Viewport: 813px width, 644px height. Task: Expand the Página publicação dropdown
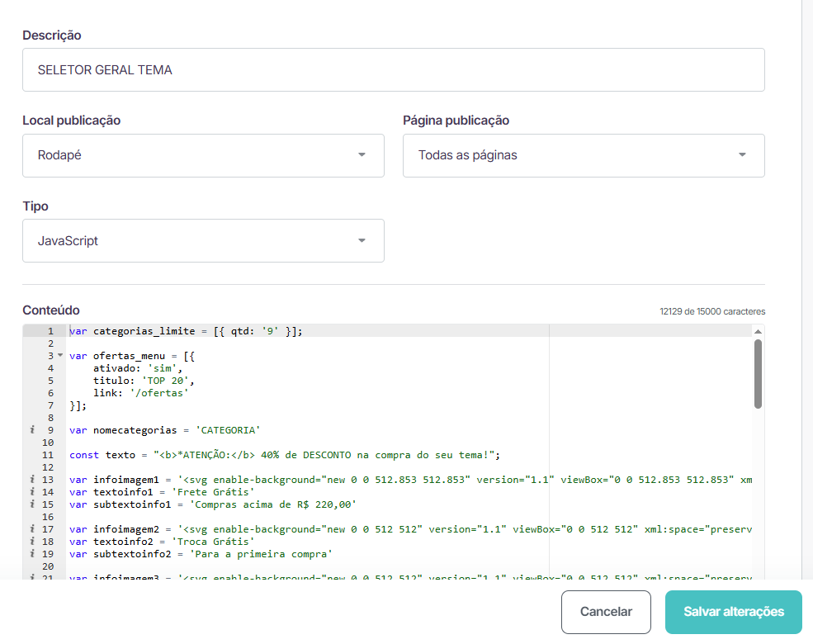583,155
